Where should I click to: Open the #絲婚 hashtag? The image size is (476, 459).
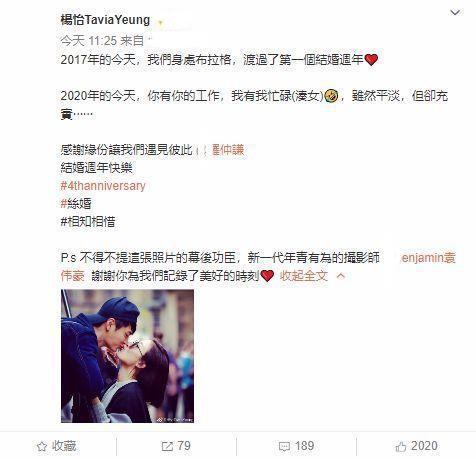[x=76, y=203]
